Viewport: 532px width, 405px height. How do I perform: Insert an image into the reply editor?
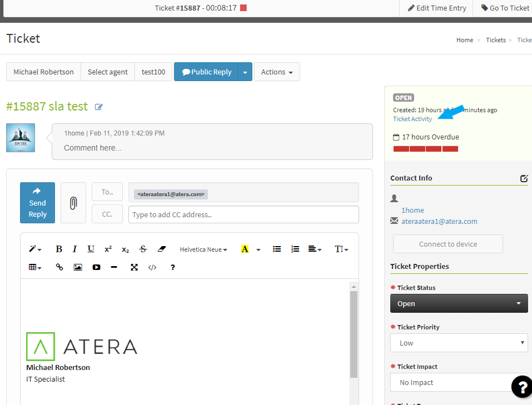(78, 267)
